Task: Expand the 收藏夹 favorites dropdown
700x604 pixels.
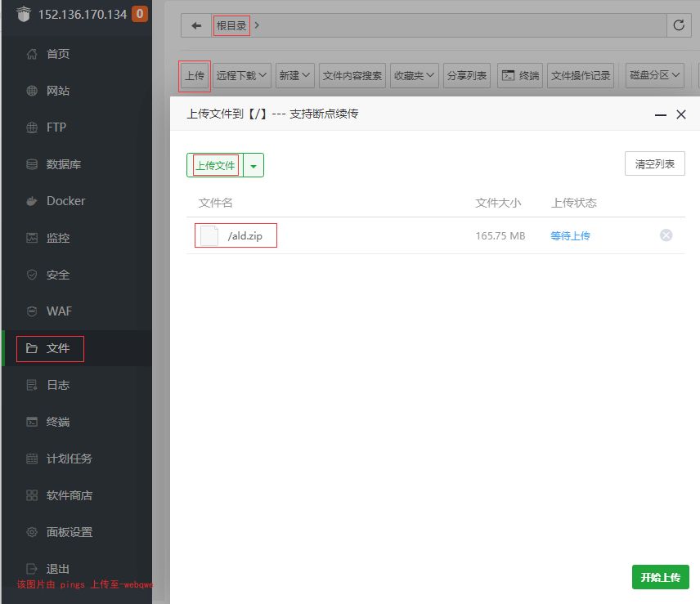Action: point(414,76)
